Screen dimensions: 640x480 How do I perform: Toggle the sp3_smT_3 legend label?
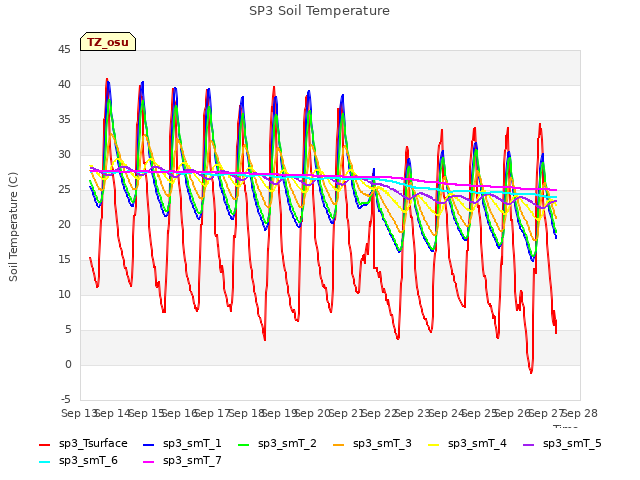pos(382,444)
